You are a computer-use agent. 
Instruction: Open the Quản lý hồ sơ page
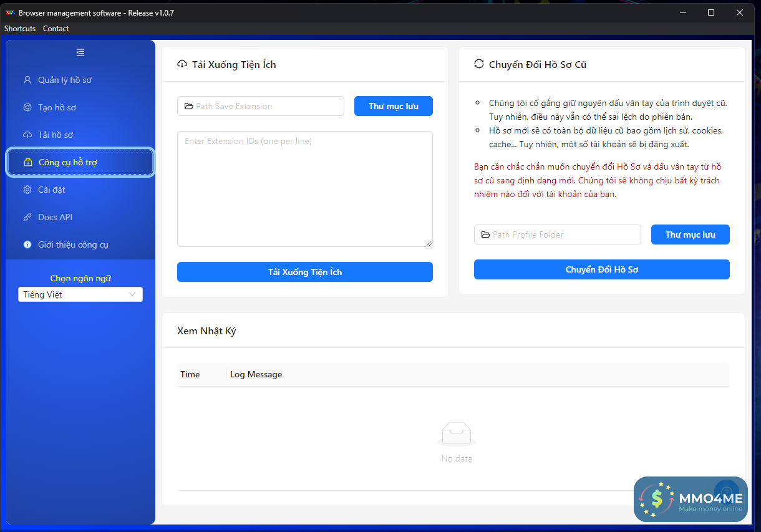click(x=80, y=80)
